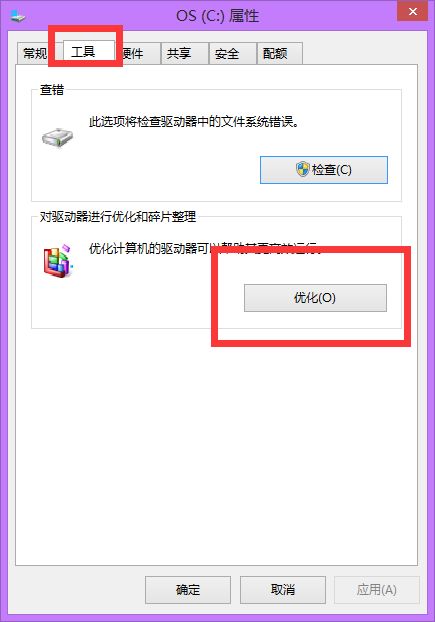Click the OS (C:) 属性 title text

pyautogui.click(x=218, y=16)
